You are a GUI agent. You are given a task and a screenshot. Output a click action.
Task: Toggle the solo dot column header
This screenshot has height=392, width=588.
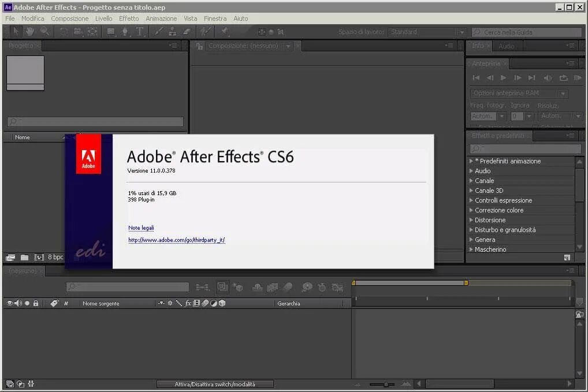click(x=27, y=303)
